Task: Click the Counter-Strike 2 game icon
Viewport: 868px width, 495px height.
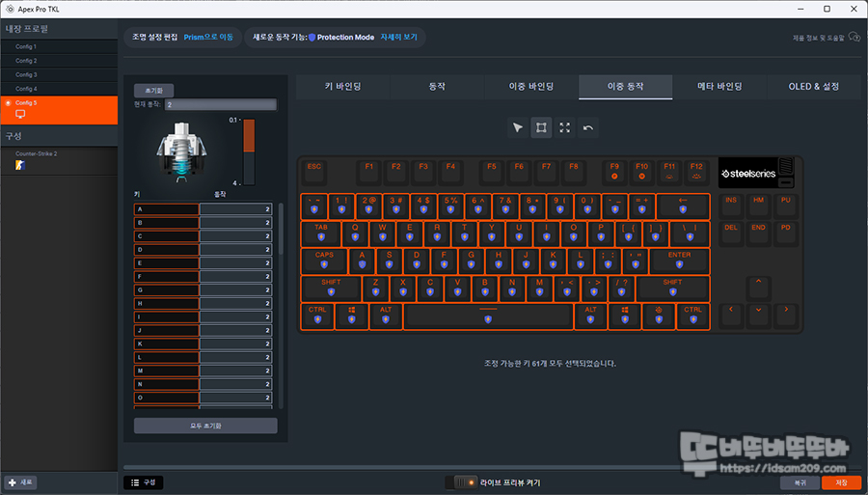Action: [x=20, y=165]
